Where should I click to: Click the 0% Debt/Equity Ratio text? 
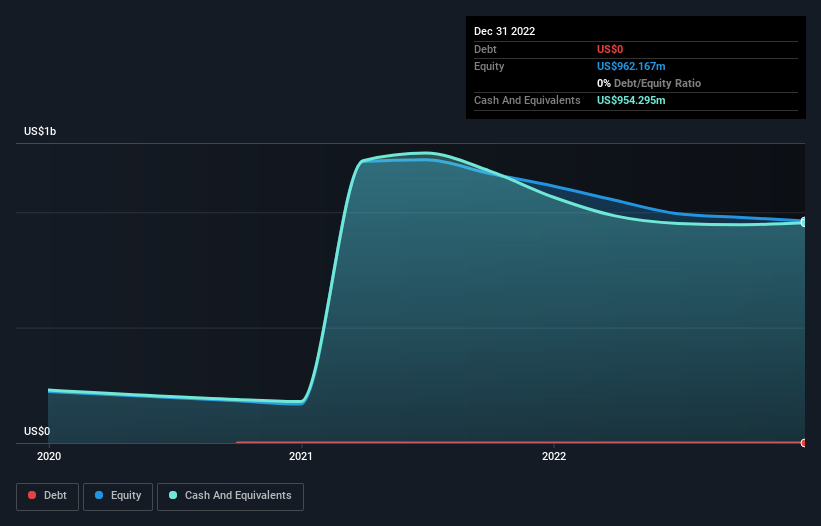[x=649, y=83]
